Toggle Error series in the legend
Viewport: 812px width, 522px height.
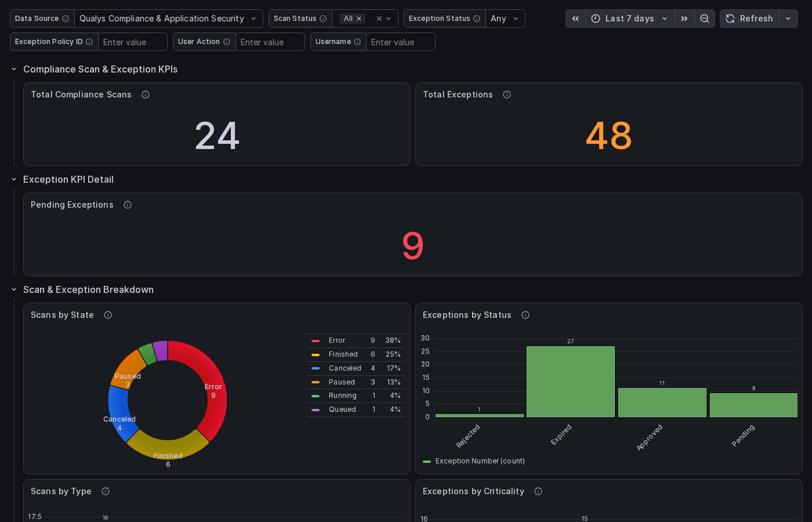tap(336, 340)
